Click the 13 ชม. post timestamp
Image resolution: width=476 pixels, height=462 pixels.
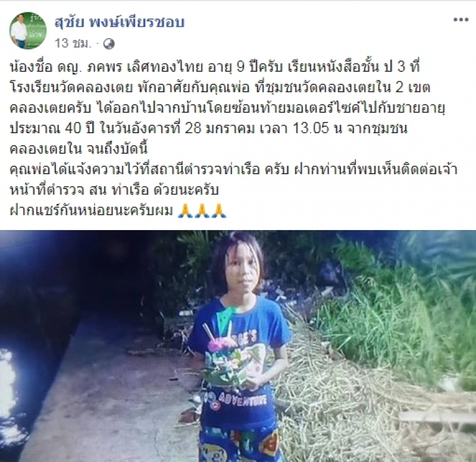coord(73,43)
